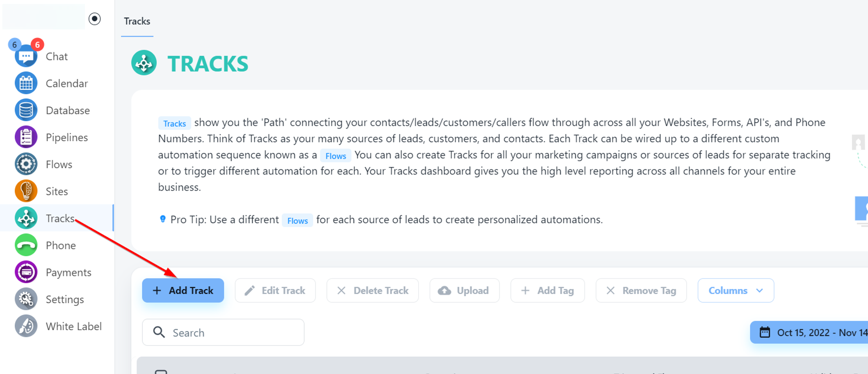868x374 pixels.
Task: Go to Settings in sidebar menu
Action: coord(65,299)
